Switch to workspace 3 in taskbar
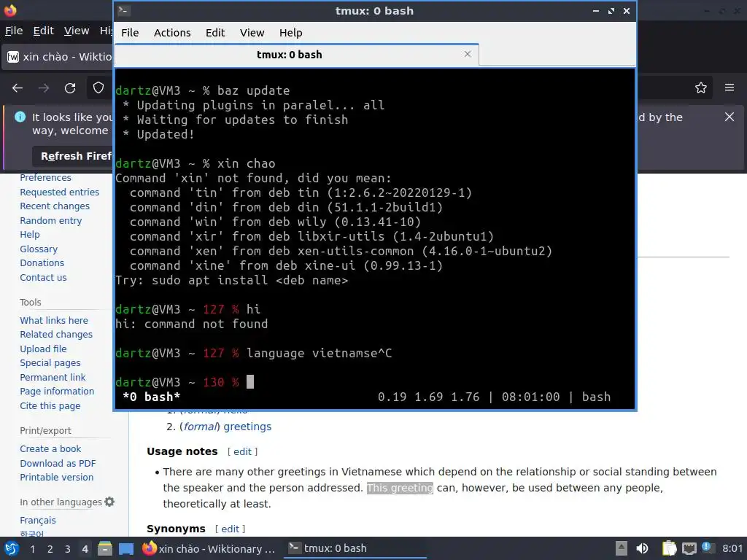Image resolution: width=747 pixels, height=560 pixels. coord(68,549)
